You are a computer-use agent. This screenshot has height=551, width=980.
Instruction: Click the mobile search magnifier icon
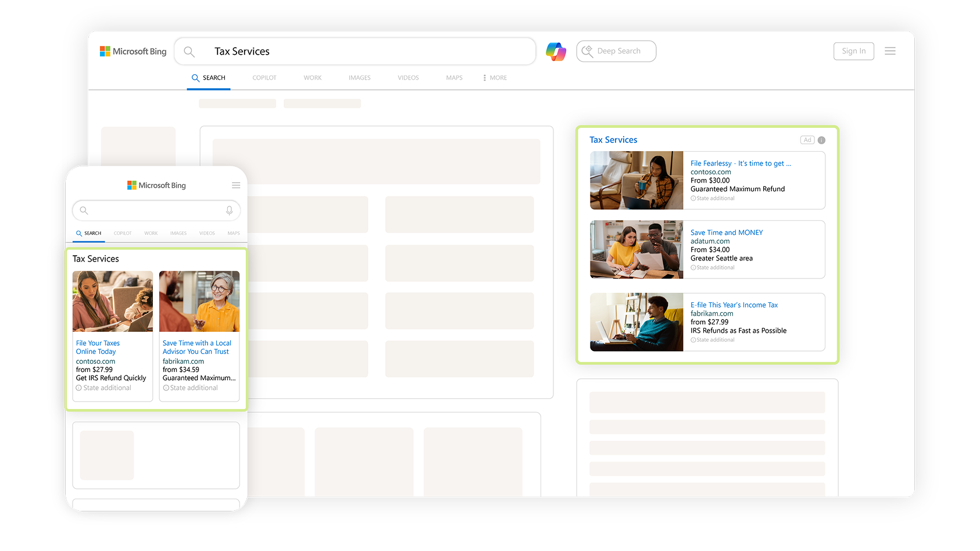pyautogui.click(x=84, y=210)
